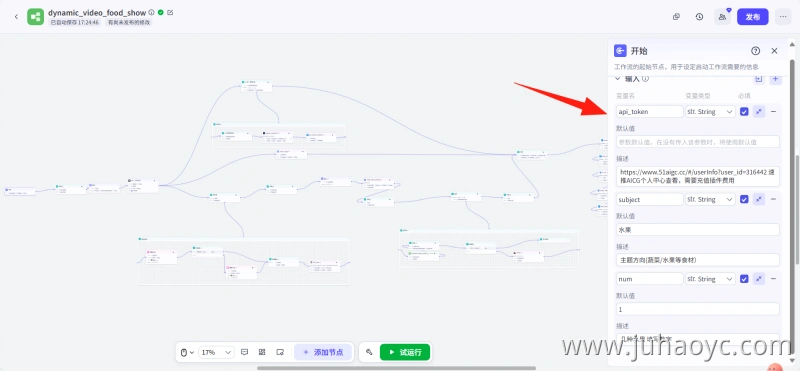Open the 17% zoom level dropdown
The height and width of the screenshot is (371, 800).
coord(216,352)
